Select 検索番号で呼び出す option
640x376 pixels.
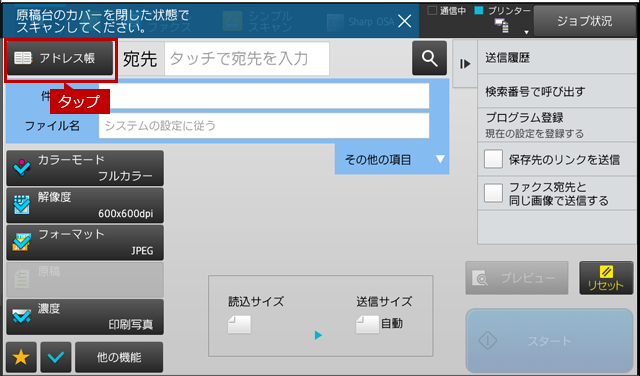(x=557, y=91)
